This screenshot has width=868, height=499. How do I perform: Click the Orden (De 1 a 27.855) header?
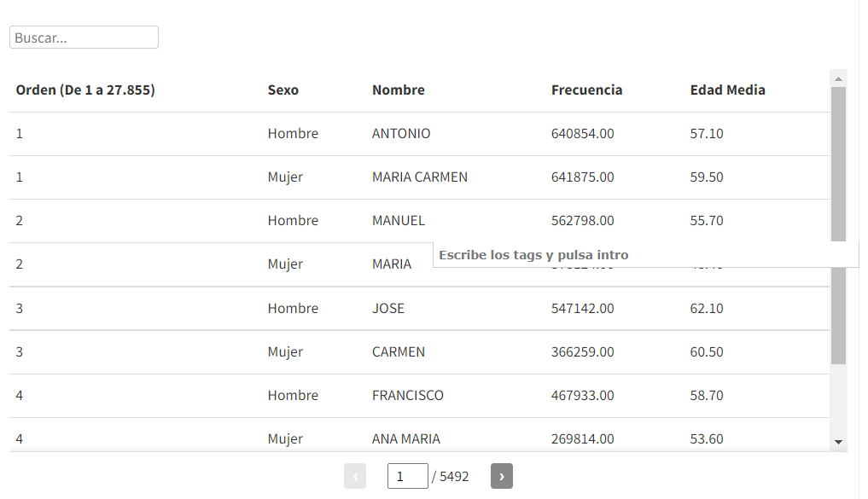tap(85, 90)
